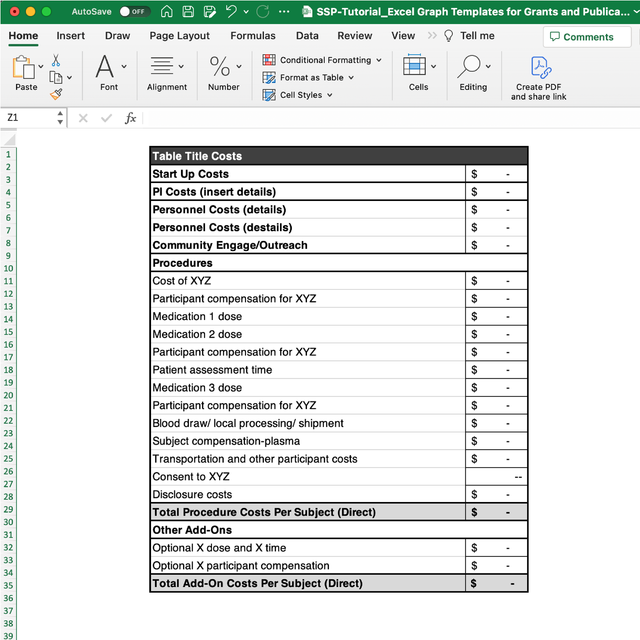Undo the last action
The width and height of the screenshot is (640, 640).
pos(231,11)
